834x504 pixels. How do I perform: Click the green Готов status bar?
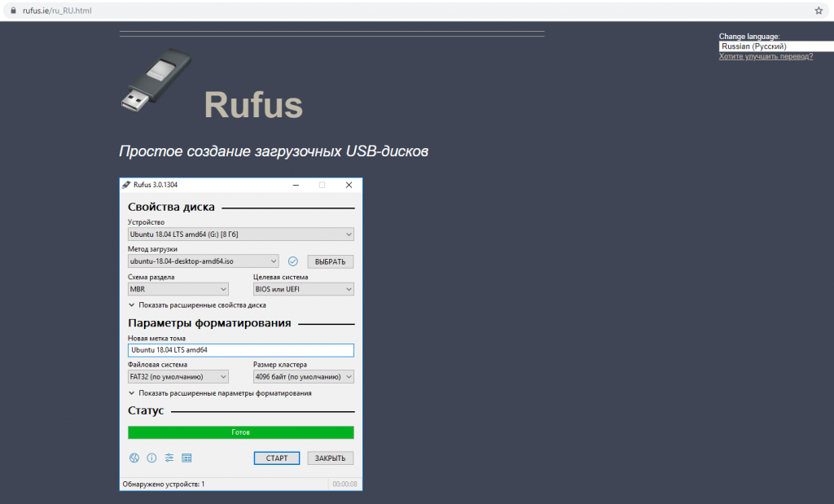240,432
